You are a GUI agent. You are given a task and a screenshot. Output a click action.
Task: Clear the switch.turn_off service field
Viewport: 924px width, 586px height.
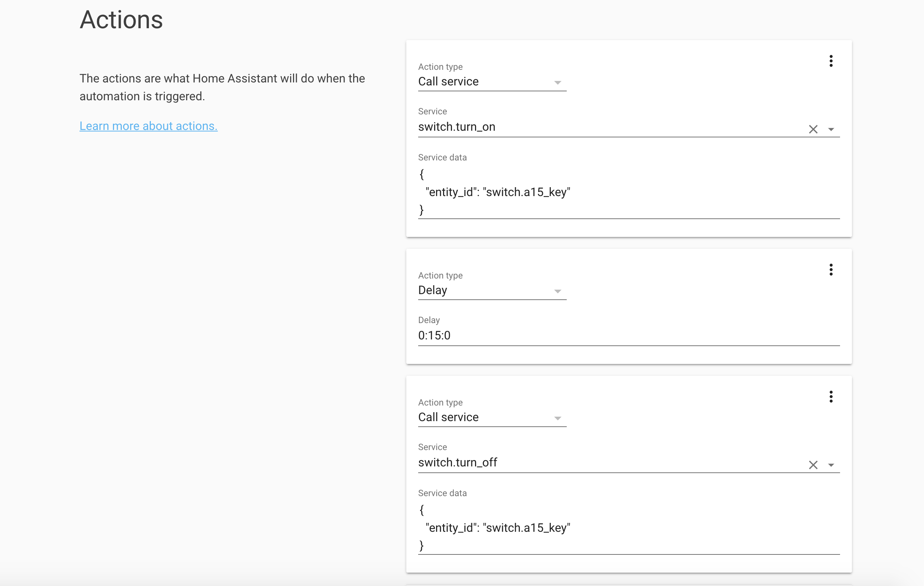pos(813,465)
